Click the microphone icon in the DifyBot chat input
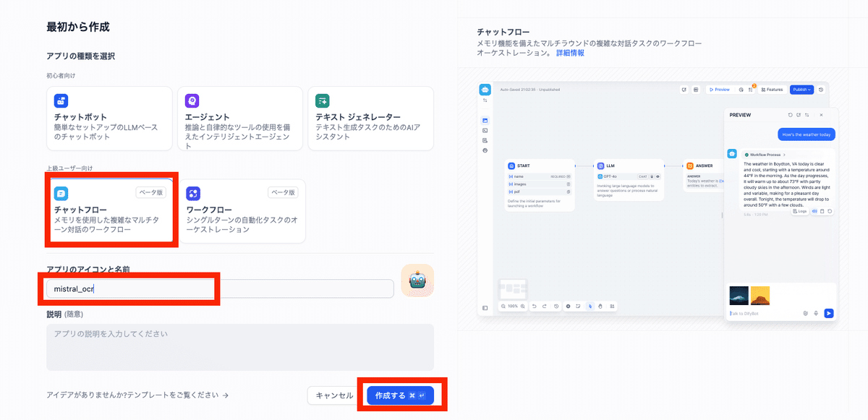The image size is (868, 420). click(816, 313)
